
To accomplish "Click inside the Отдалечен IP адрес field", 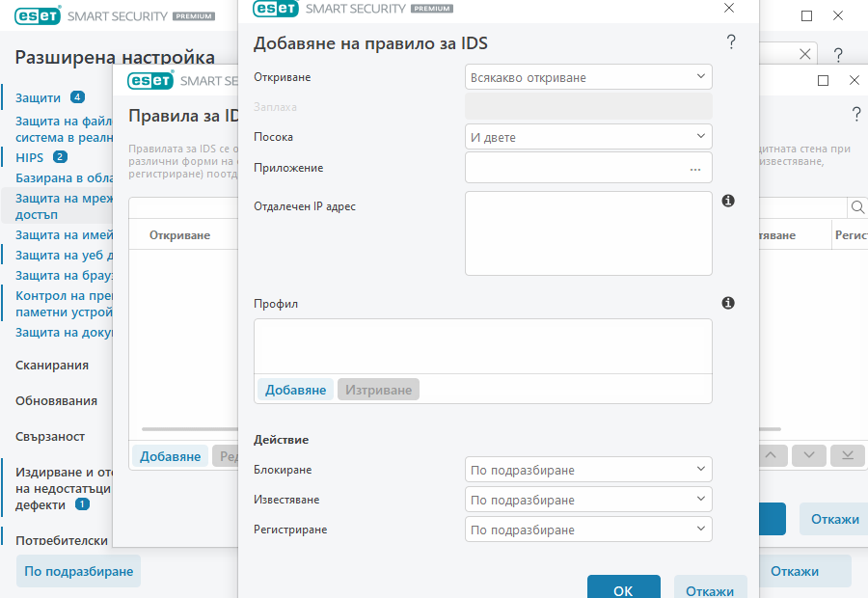I will tap(588, 231).
